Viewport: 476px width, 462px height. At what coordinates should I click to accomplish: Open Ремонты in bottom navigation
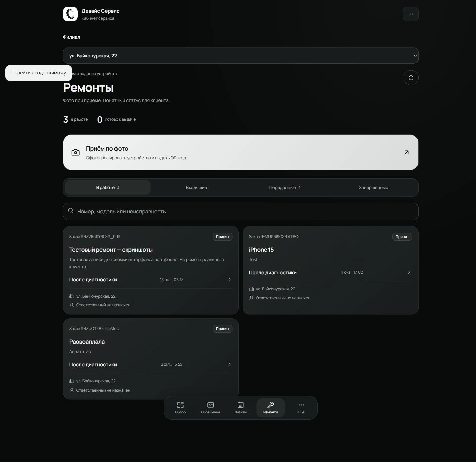click(x=271, y=408)
